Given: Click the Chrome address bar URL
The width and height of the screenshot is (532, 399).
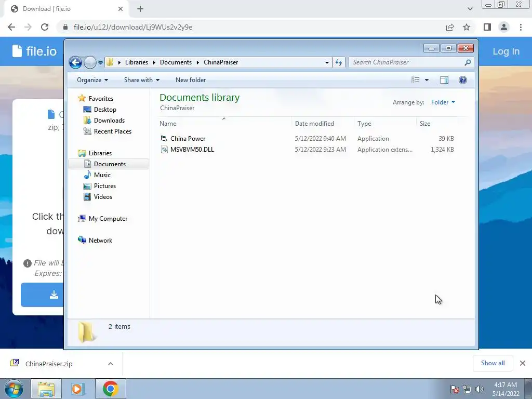Looking at the screenshot, I should (x=133, y=27).
